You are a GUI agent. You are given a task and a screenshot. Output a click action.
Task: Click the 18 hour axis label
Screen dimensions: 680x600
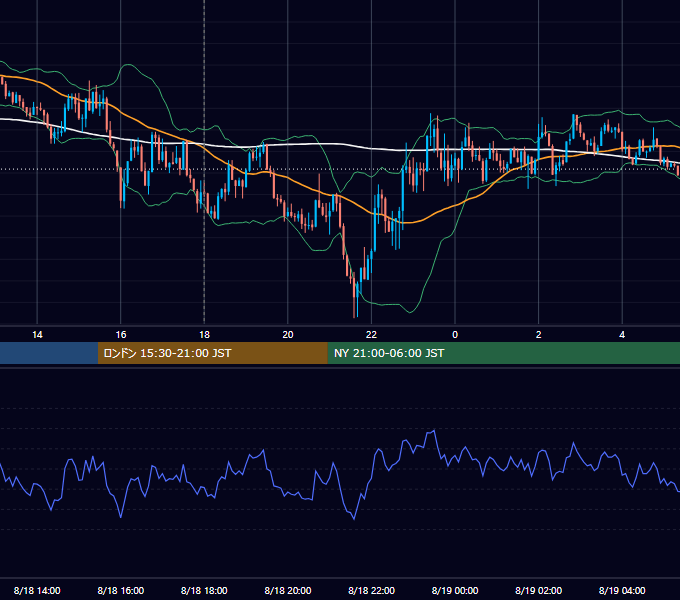204,335
